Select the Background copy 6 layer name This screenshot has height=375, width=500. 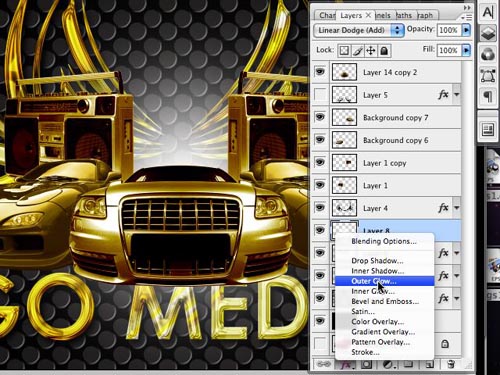396,140
